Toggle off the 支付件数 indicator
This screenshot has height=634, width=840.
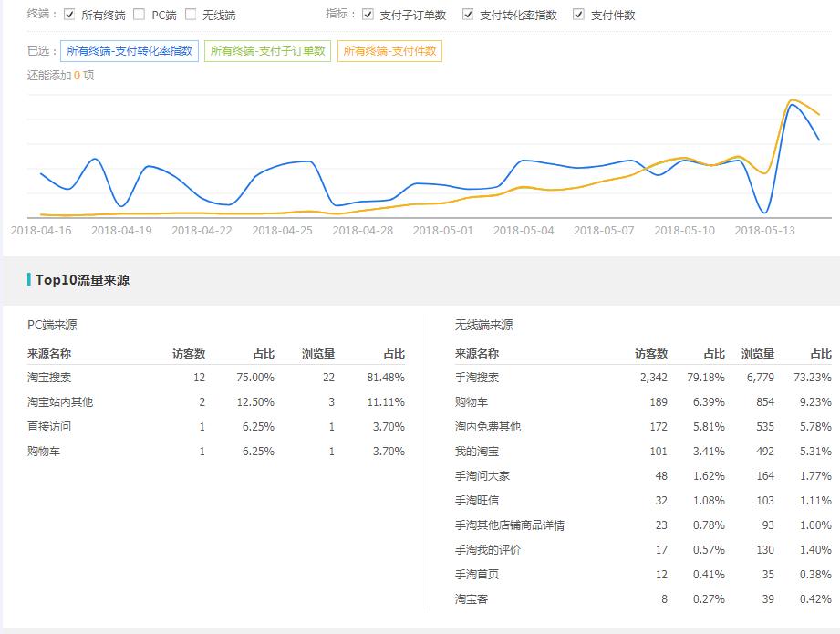578,15
